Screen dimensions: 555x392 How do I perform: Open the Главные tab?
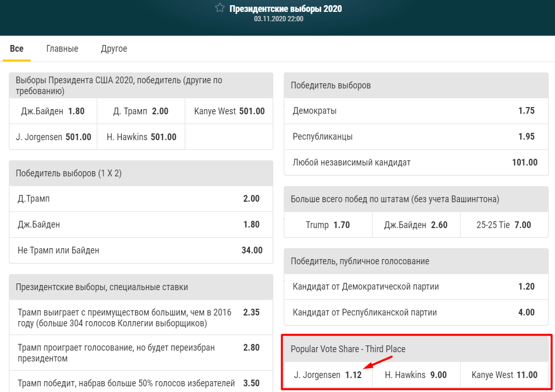click(x=62, y=49)
